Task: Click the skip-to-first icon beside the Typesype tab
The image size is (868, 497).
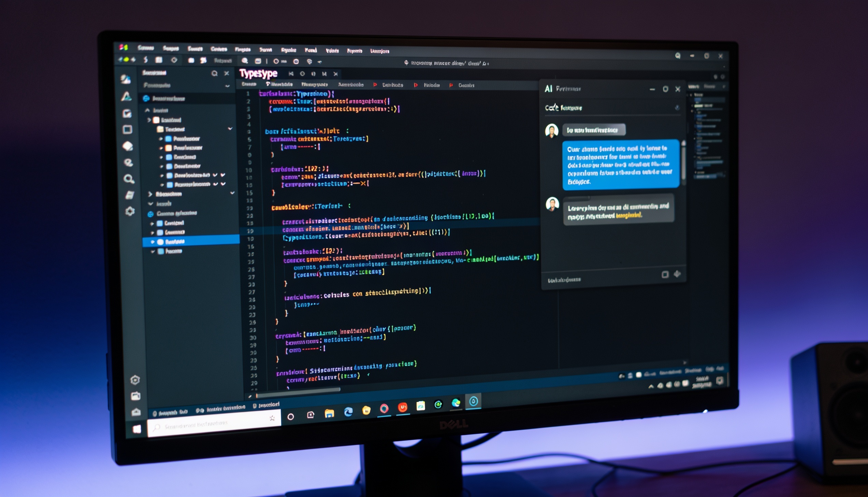Action: pyautogui.click(x=291, y=74)
